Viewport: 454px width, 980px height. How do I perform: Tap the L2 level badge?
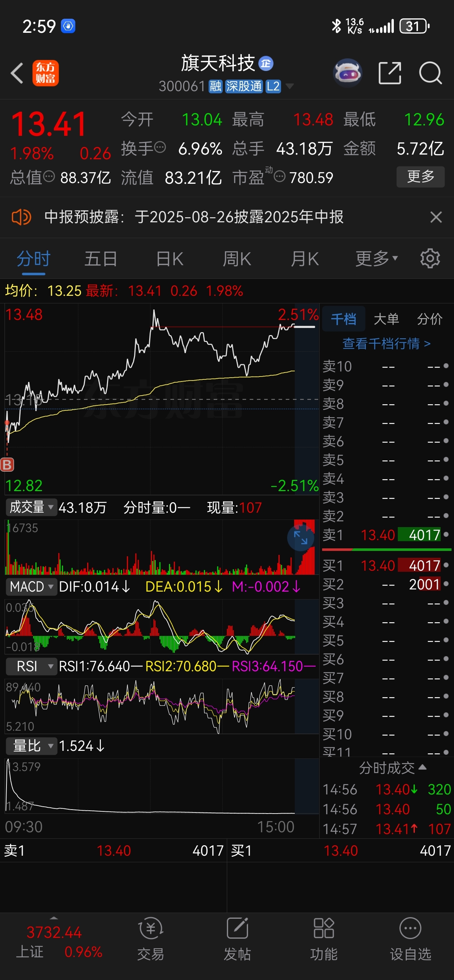(273, 86)
